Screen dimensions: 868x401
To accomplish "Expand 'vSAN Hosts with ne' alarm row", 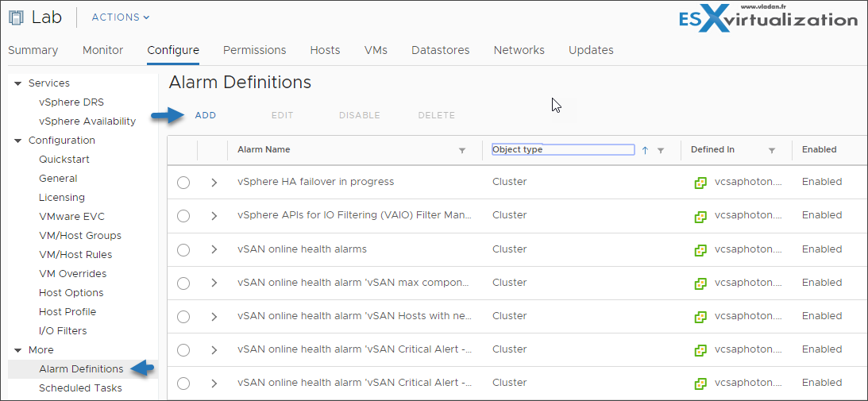I will 214,317.
